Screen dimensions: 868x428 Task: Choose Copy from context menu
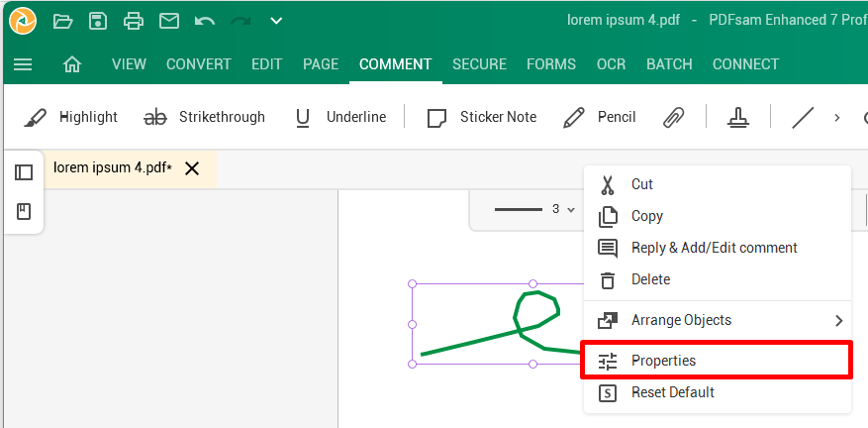(x=718, y=216)
